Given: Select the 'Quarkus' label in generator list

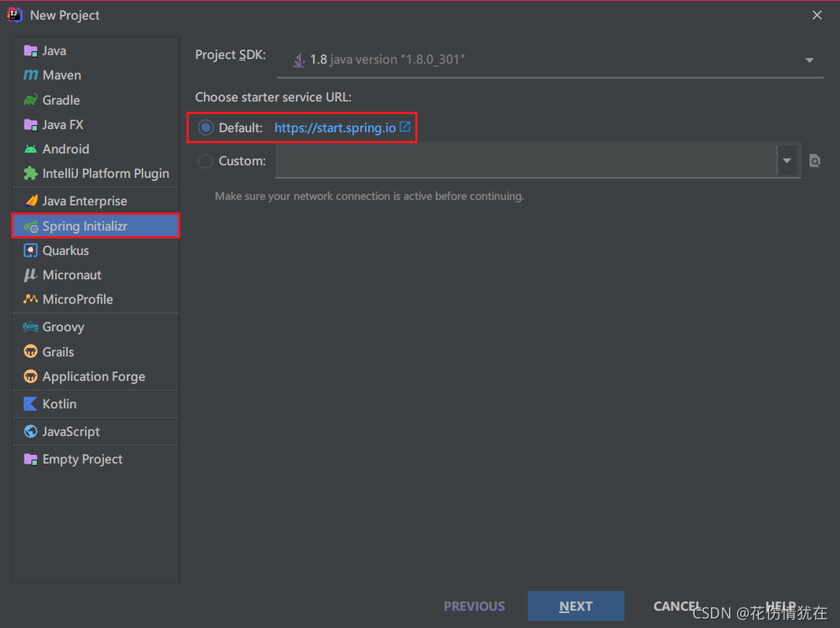Looking at the screenshot, I should click(x=66, y=251).
